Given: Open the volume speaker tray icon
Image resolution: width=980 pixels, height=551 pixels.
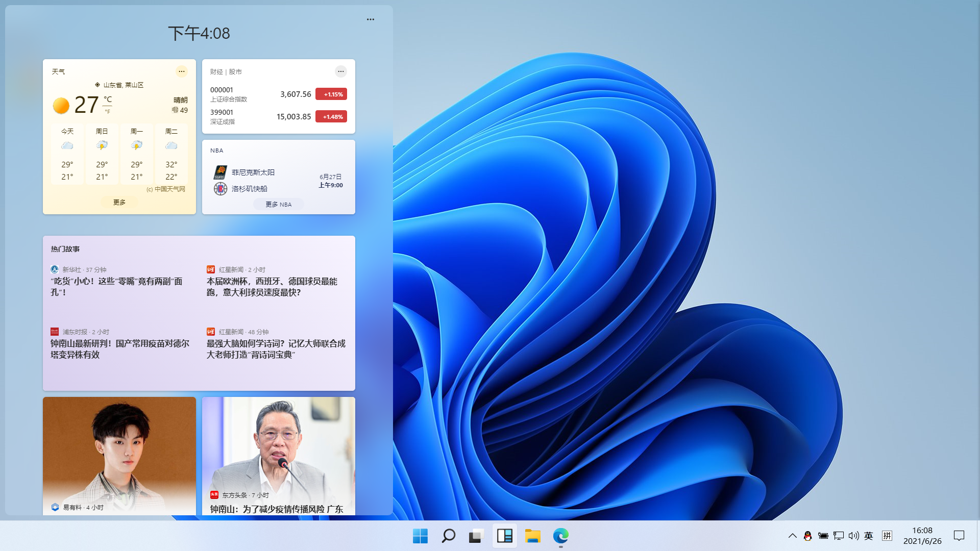Looking at the screenshot, I should (853, 536).
